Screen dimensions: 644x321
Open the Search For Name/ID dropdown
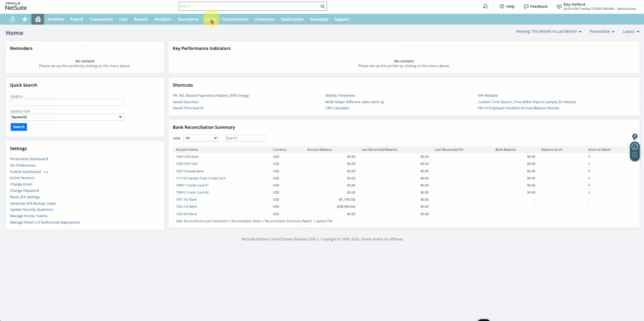tap(67, 117)
